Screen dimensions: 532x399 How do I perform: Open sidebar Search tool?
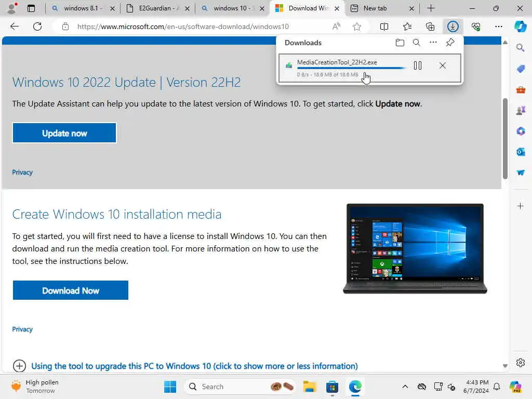(520, 48)
